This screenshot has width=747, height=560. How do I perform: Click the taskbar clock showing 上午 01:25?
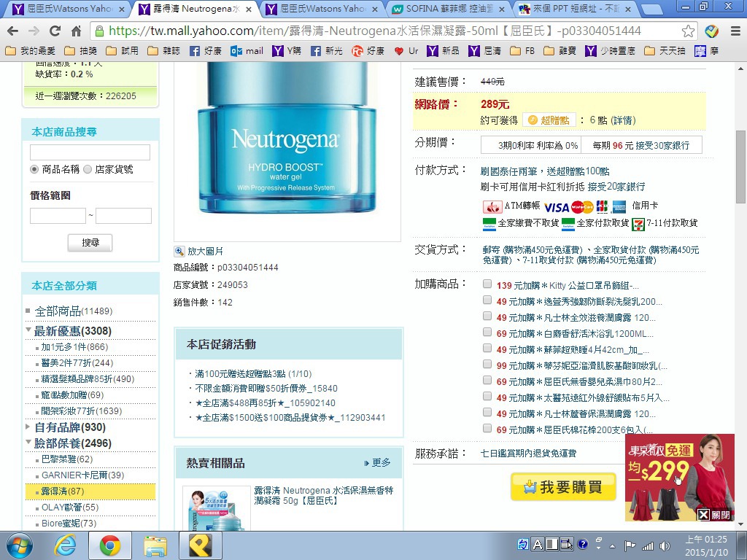[706, 545]
